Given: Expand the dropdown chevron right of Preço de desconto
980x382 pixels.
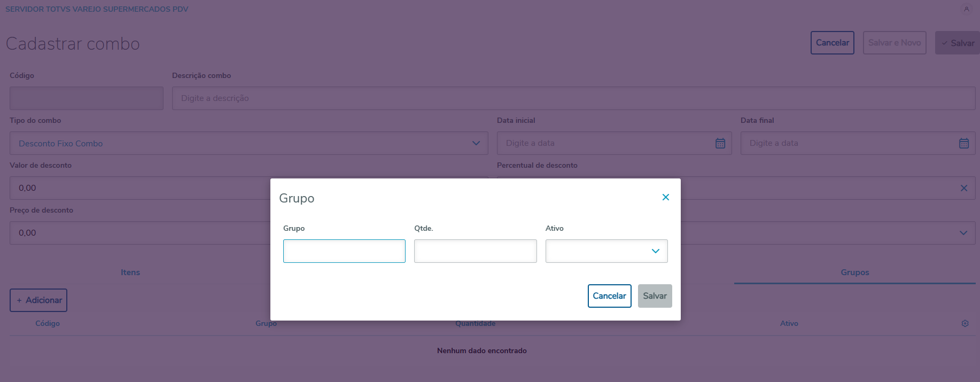Looking at the screenshot, I should pos(963,233).
